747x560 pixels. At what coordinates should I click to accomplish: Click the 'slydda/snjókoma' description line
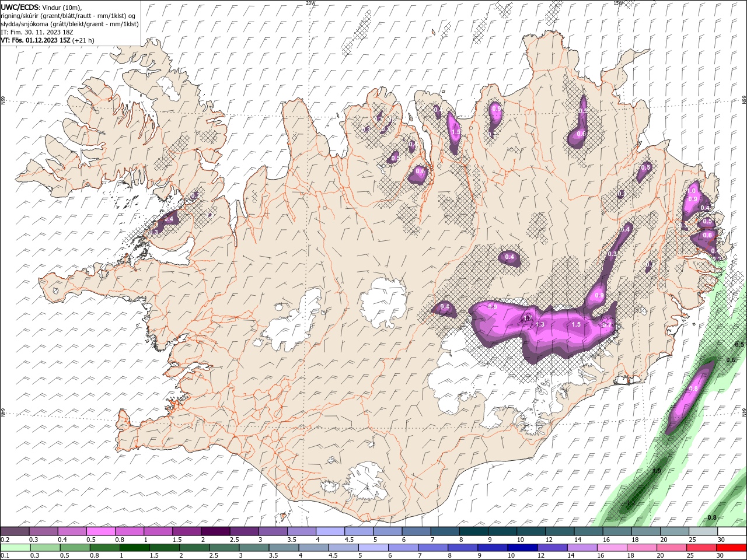69,24
